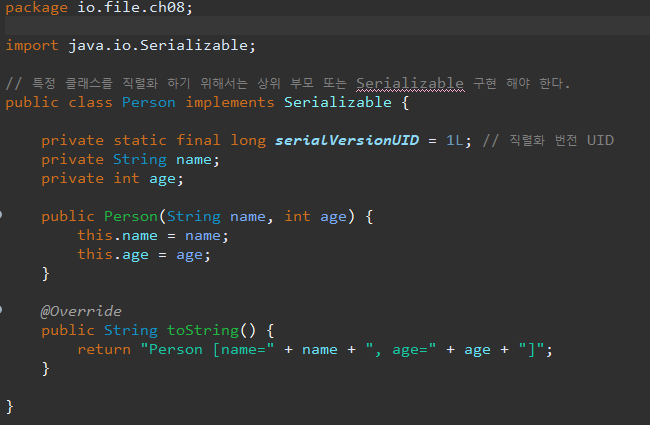Click the underlined "Serializable" in the Korean comment
Screen dimensions: 650x425
[x=410, y=83]
